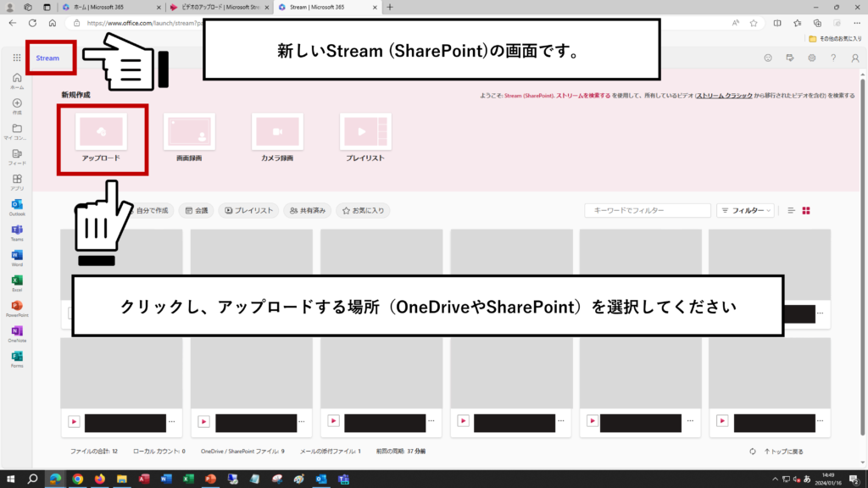Click the flag-with-pencil icon in header
This screenshot has width=868, height=488.
[790, 58]
